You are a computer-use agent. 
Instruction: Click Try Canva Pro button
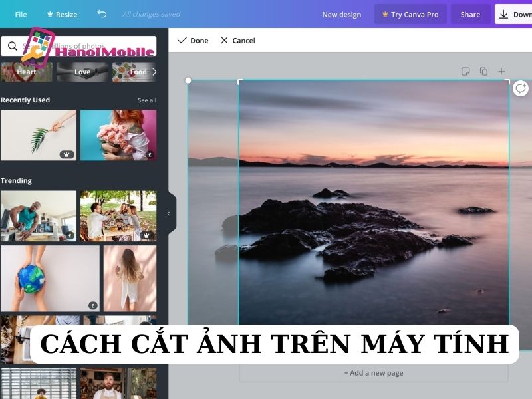(x=410, y=15)
